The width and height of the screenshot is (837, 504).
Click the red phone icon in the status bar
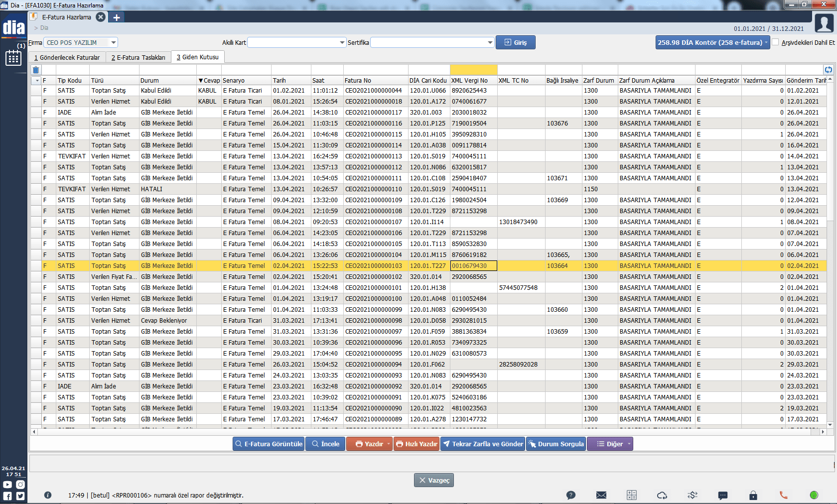tap(784, 495)
